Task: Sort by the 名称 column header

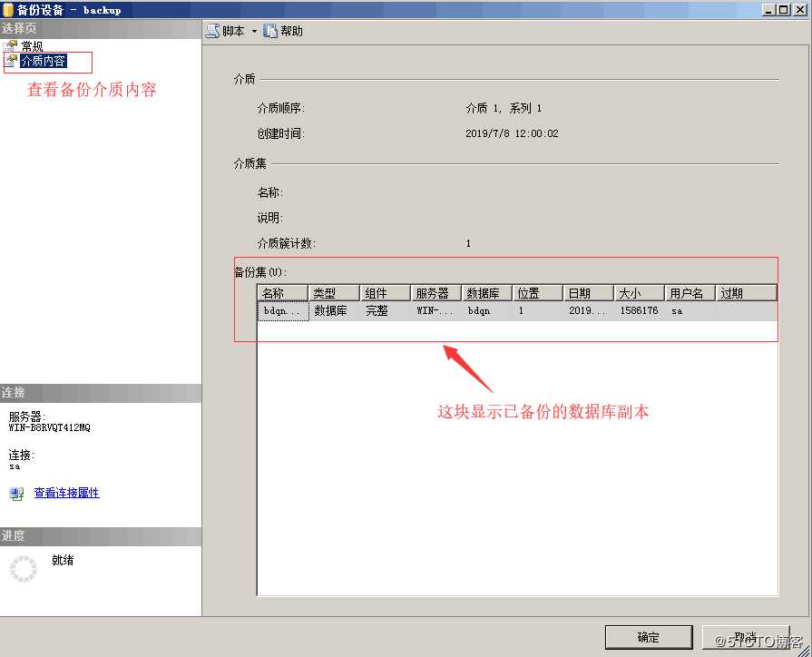Action: (x=283, y=293)
